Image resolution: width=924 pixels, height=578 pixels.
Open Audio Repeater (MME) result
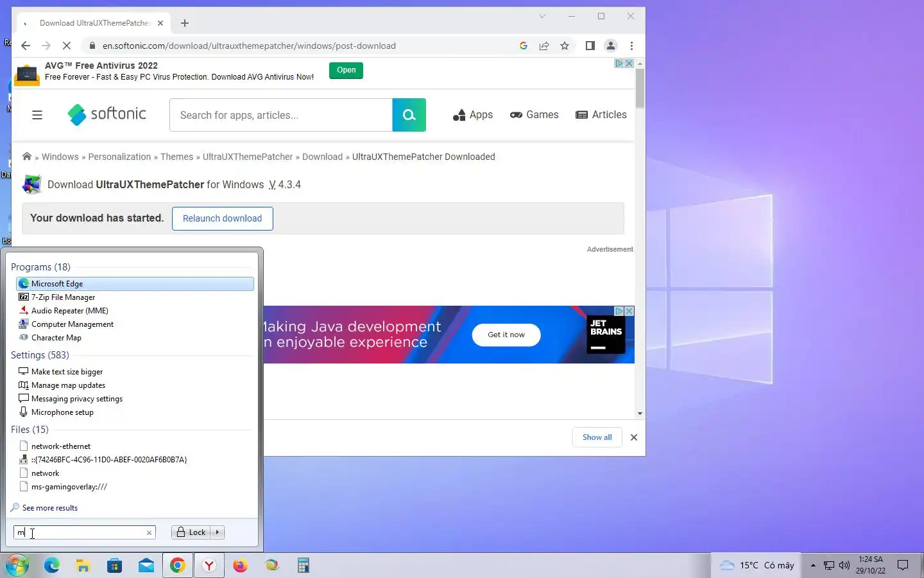[135, 311]
